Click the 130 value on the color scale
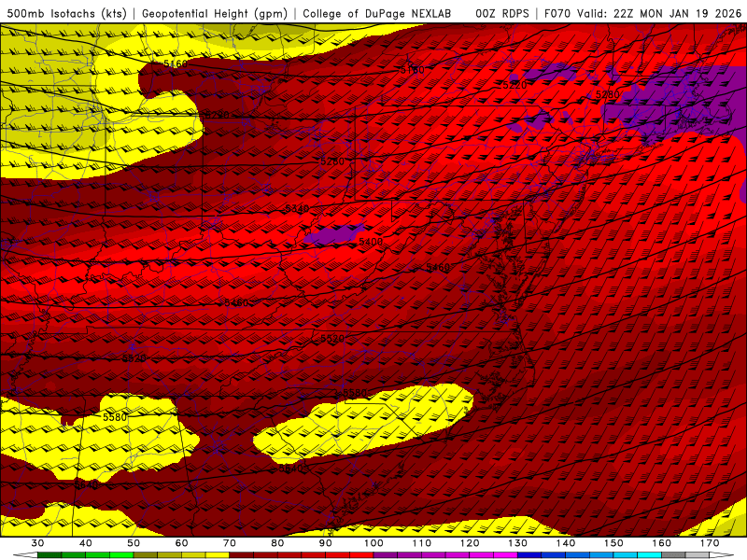The width and height of the screenshot is (747, 560). [517, 543]
